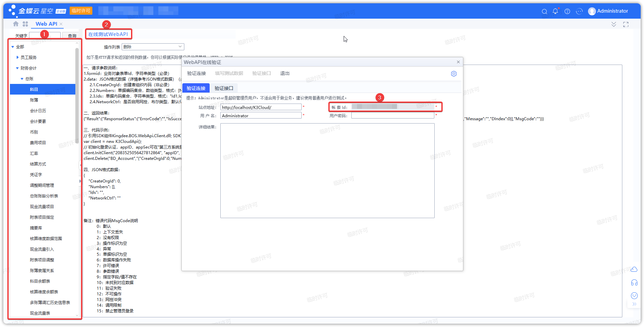Toggle fullscreen mode icon
This screenshot has height=327, width=644.
[626, 24]
